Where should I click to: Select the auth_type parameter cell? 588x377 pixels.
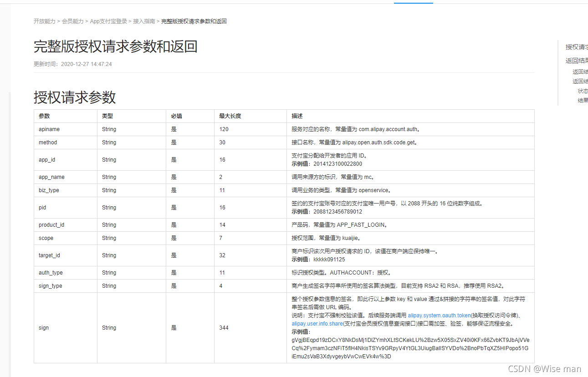point(66,273)
